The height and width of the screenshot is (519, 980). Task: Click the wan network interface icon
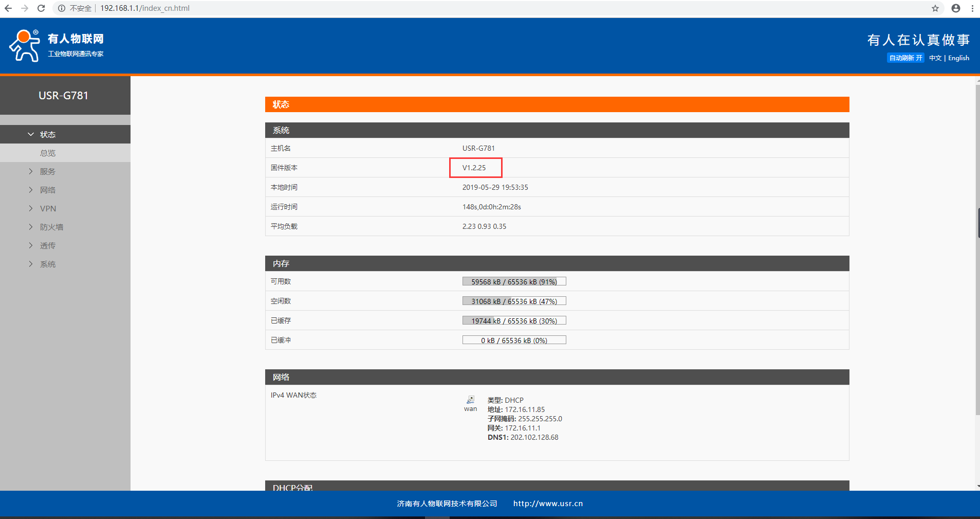pyautogui.click(x=470, y=400)
